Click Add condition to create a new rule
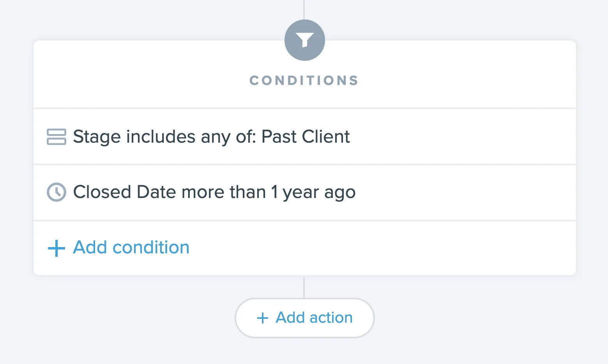608x364 pixels. pos(131,247)
